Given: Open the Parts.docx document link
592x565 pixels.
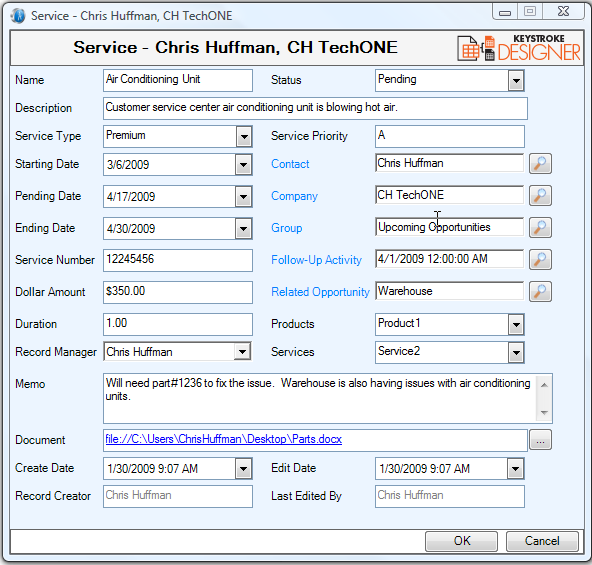Looking at the screenshot, I should click(224, 439).
